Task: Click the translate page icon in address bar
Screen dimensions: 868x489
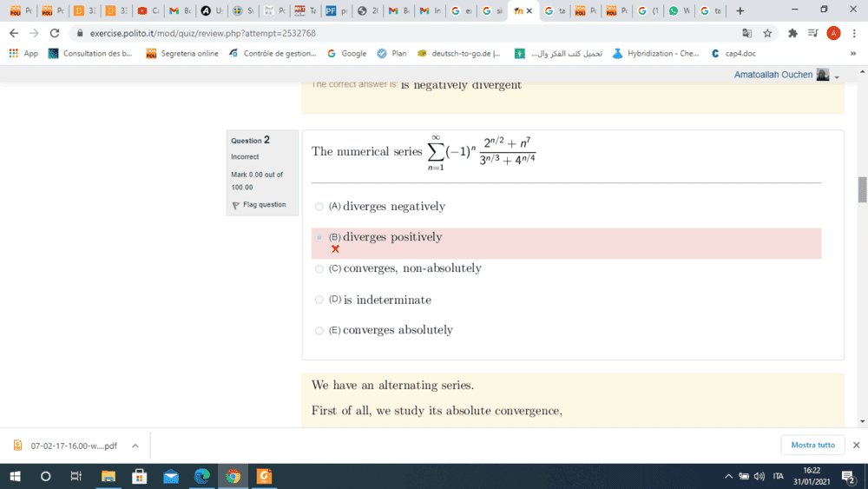Action: pyautogui.click(x=746, y=33)
